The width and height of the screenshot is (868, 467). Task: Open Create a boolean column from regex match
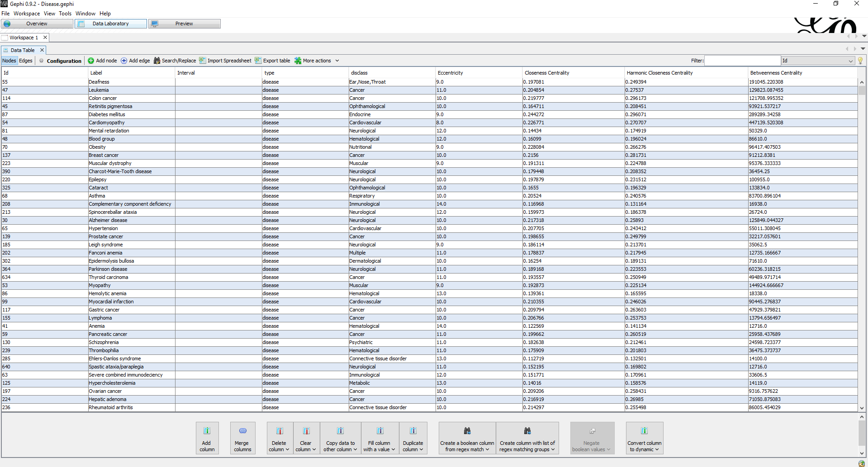[x=466, y=438]
